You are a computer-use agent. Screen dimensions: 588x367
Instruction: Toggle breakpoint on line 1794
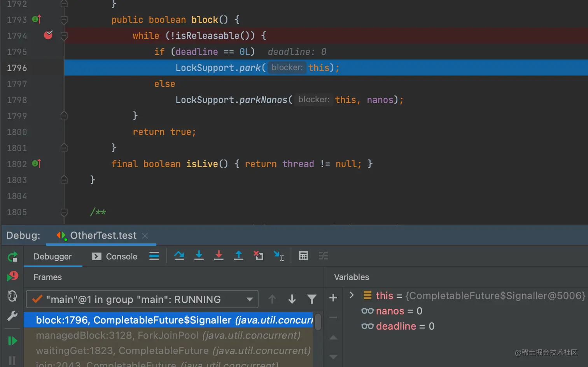(48, 35)
